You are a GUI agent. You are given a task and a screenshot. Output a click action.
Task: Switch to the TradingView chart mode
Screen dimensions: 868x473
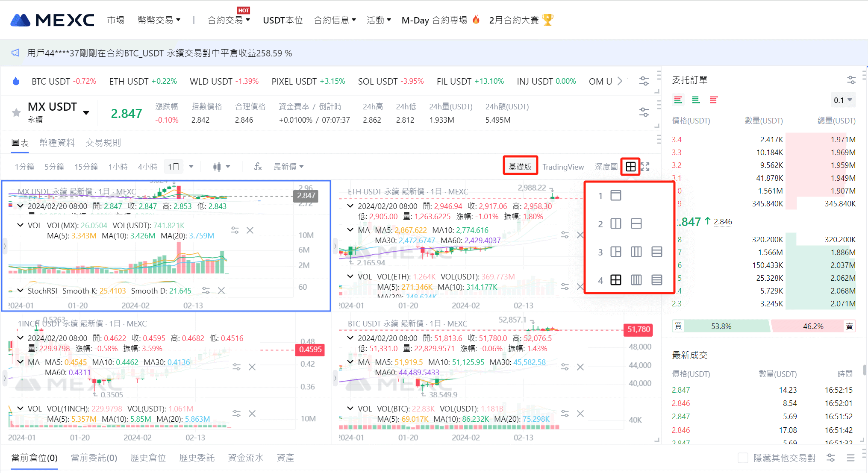pyautogui.click(x=563, y=167)
